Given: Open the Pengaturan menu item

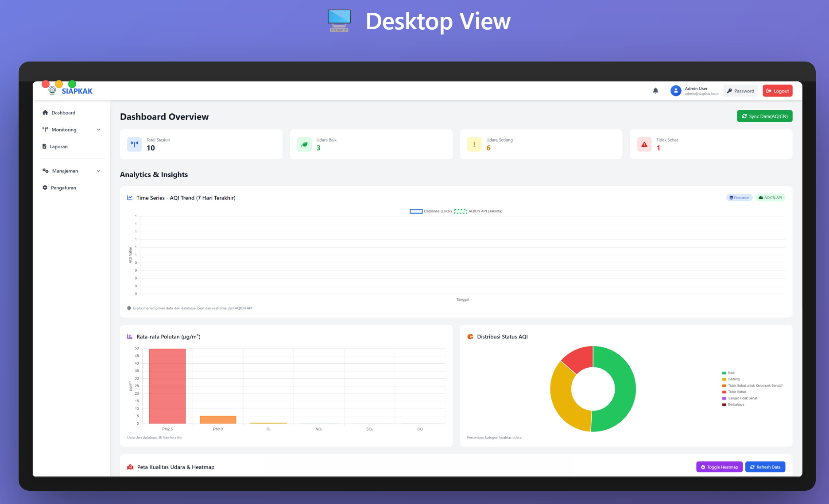Looking at the screenshot, I should point(71,188).
